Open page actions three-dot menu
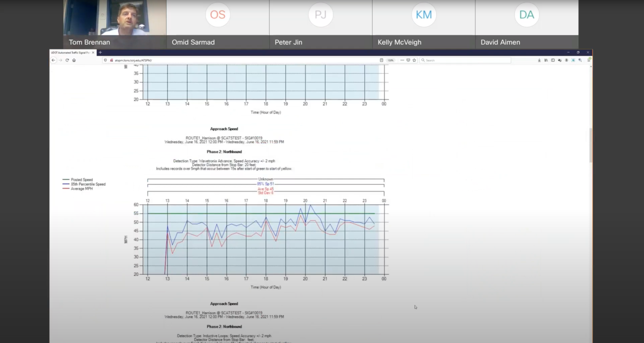 pos(402,60)
